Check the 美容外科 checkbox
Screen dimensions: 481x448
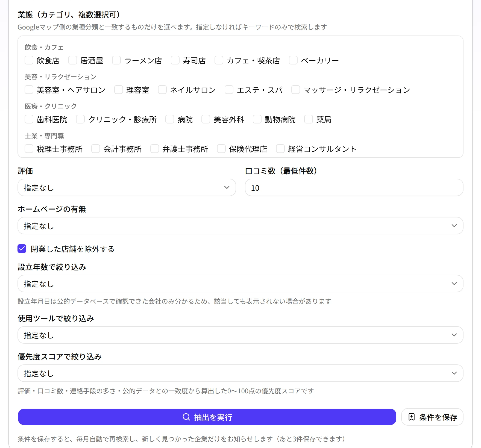pos(206,119)
